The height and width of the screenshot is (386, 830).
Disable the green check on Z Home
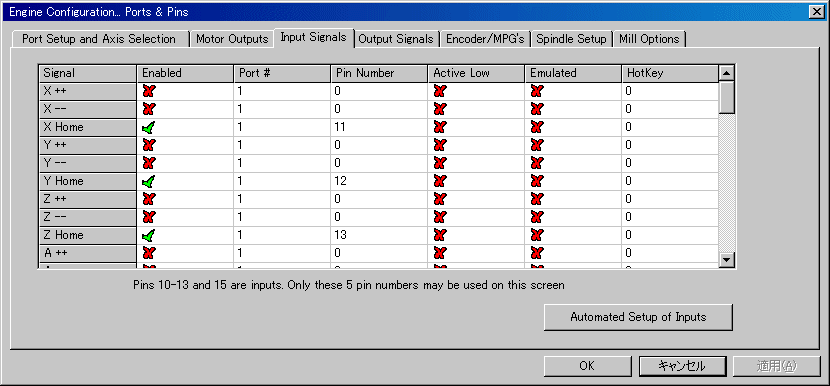tap(149, 235)
